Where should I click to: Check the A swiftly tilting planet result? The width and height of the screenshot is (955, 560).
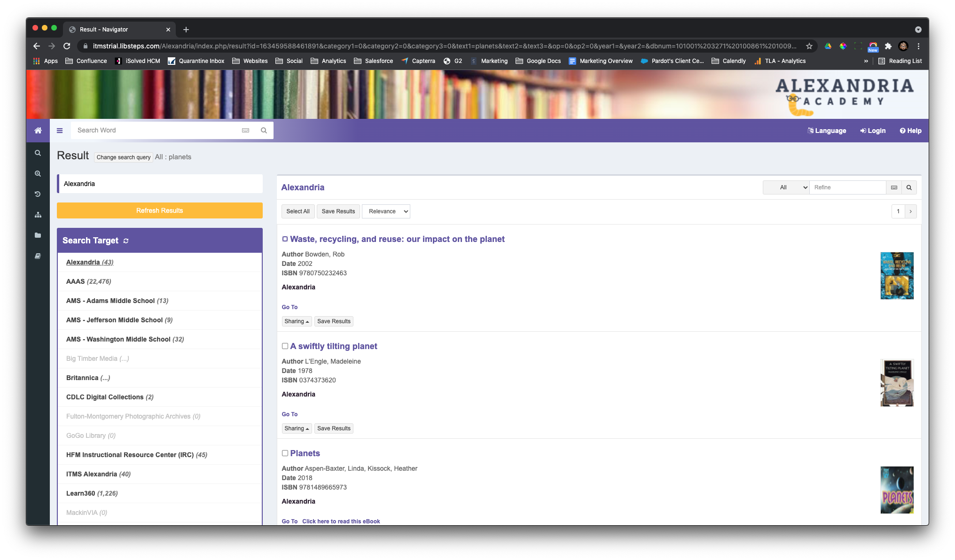pos(285,346)
